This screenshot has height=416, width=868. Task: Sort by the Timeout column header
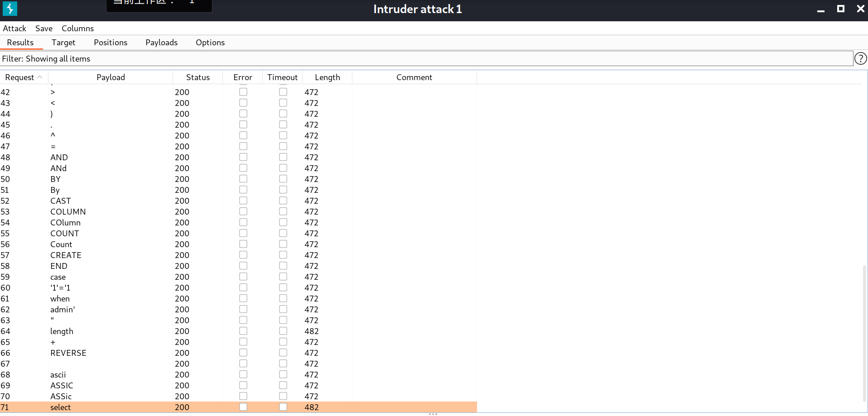pyautogui.click(x=282, y=77)
